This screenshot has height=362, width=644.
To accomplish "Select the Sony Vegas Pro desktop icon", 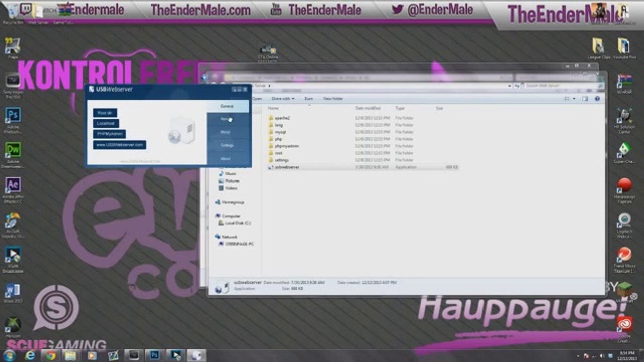I will click(x=13, y=85).
